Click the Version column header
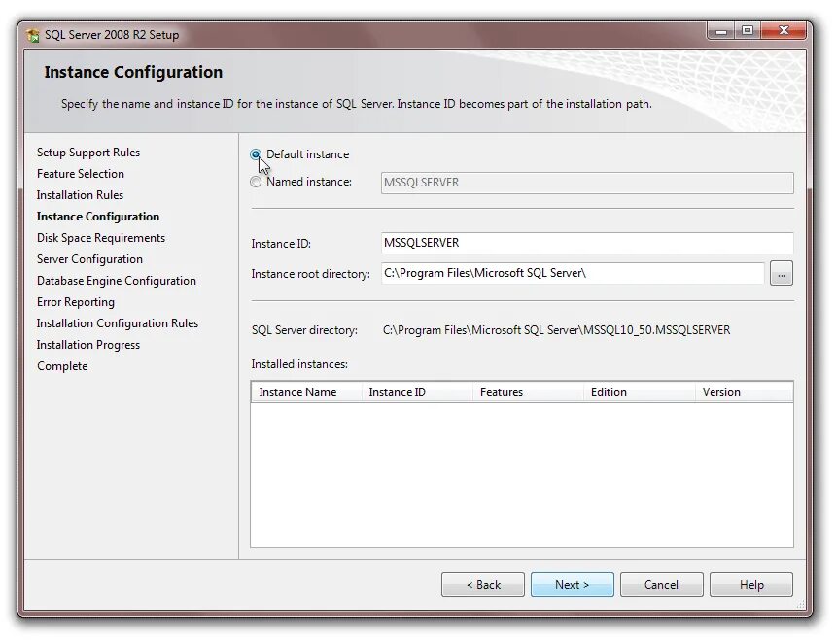 [745, 392]
